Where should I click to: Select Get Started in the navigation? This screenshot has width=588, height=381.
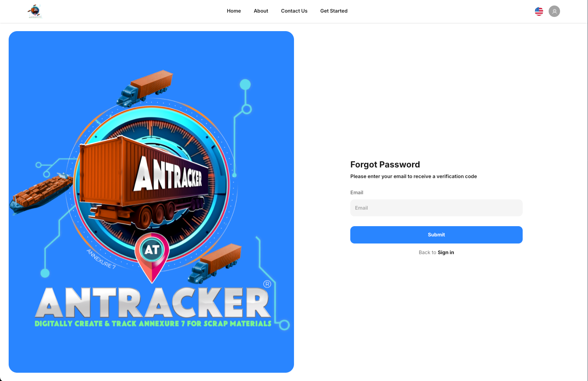(334, 11)
